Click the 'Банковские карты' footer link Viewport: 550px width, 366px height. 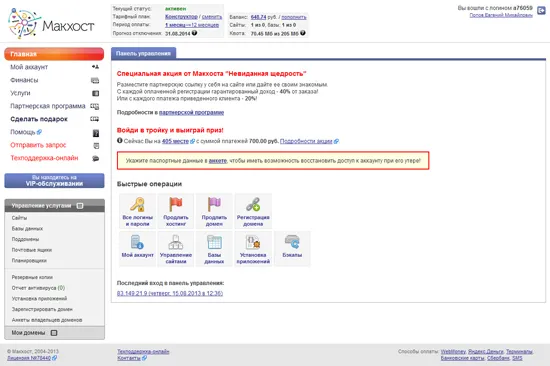point(463,358)
